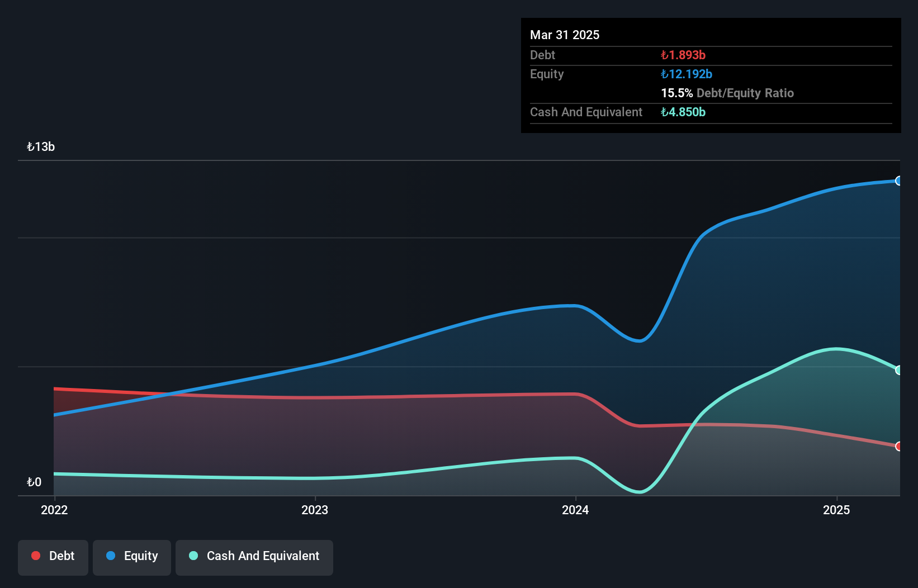
Task: Click the ₺12.192b equity value
Action: coord(687,74)
